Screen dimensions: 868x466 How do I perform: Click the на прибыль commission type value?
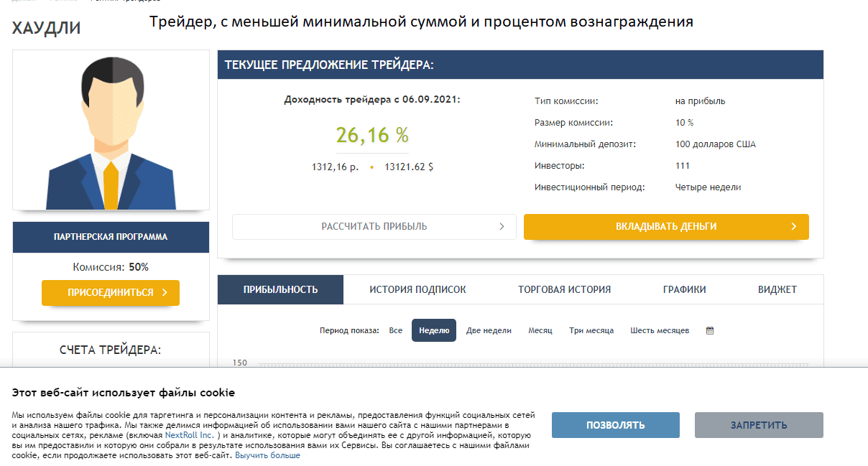coord(701,101)
